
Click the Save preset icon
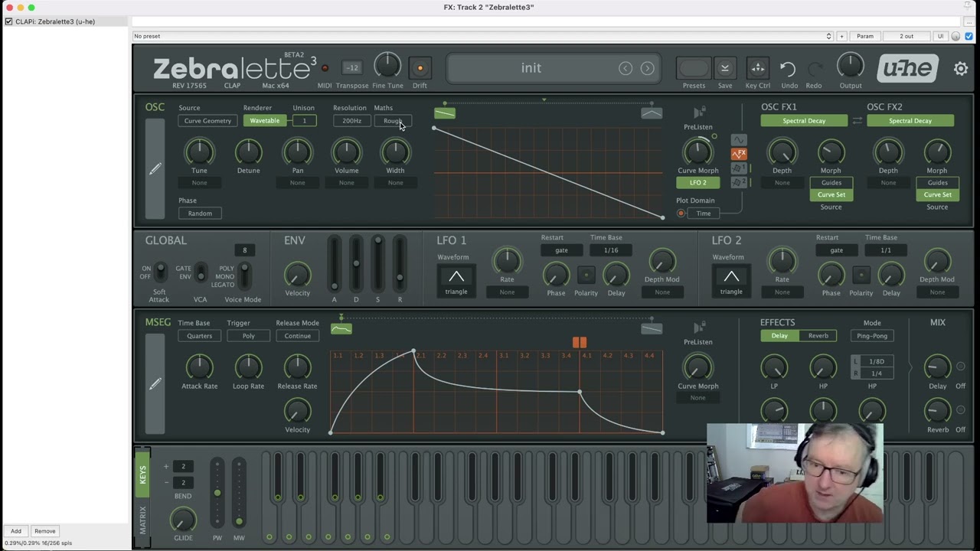coord(724,68)
